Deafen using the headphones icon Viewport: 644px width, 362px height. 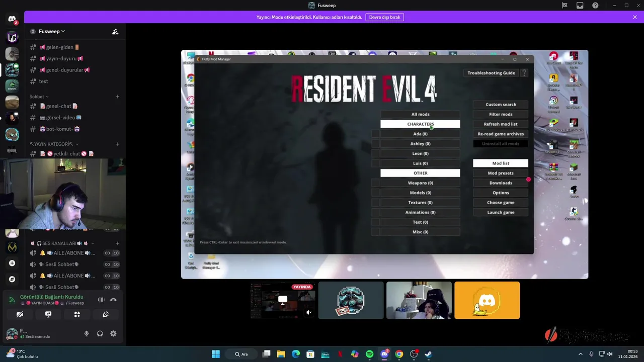(100, 333)
